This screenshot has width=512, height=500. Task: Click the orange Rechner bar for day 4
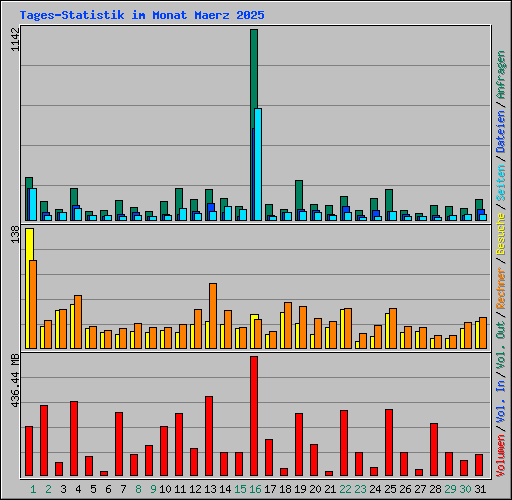78,322
